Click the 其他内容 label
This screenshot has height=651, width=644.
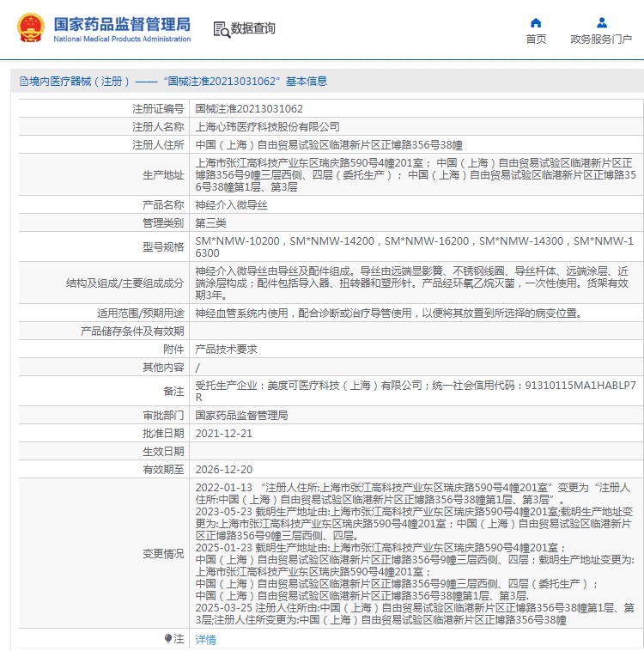pos(163,368)
